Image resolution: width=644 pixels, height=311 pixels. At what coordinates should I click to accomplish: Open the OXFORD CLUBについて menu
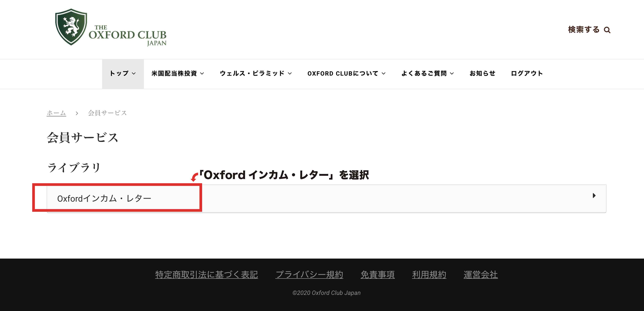click(x=343, y=73)
